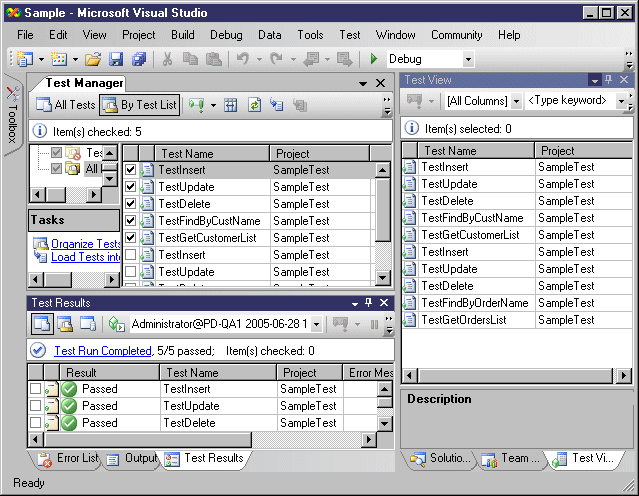Open Test View window position dropdown
The image size is (639, 496).
tap(595, 80)
